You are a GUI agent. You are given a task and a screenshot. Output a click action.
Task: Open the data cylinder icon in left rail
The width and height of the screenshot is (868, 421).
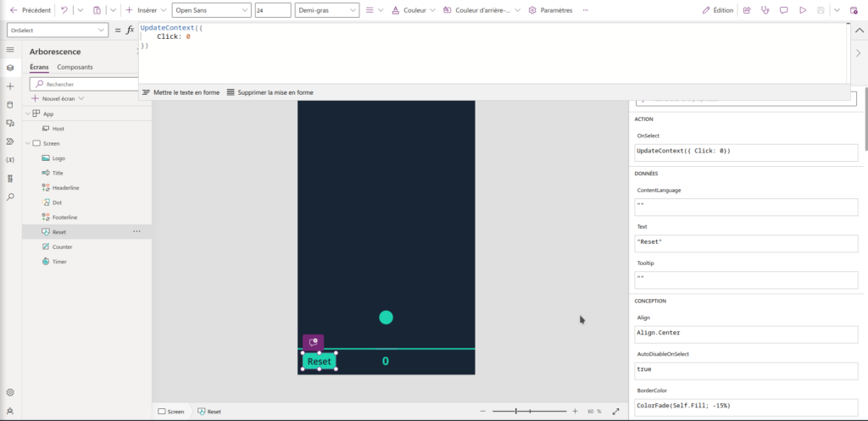click(x=10, y=104)
